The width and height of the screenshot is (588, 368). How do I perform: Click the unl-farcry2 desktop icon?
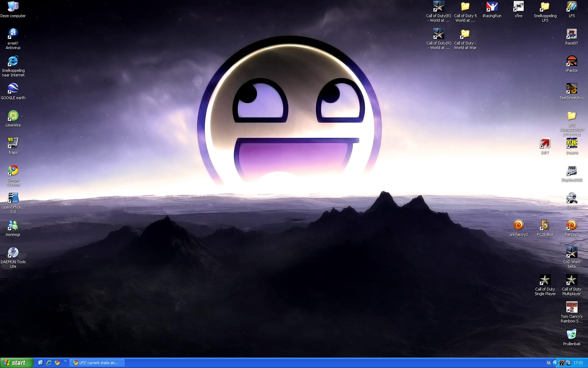pos(518,228)
